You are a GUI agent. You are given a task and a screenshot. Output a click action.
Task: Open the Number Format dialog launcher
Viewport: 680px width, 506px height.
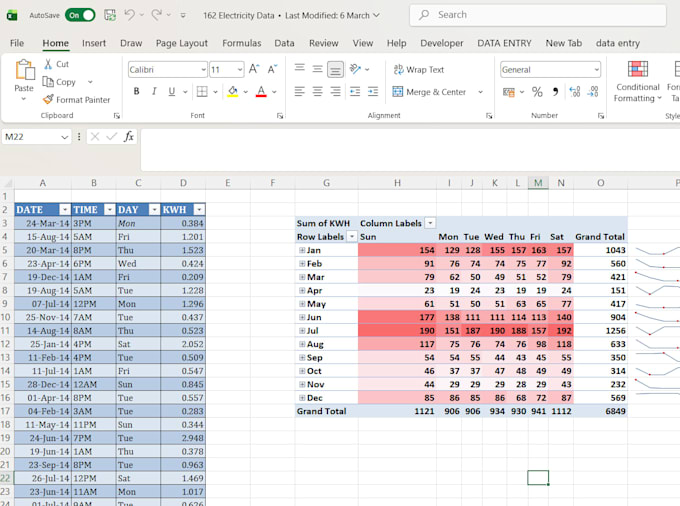click(601, 116)
